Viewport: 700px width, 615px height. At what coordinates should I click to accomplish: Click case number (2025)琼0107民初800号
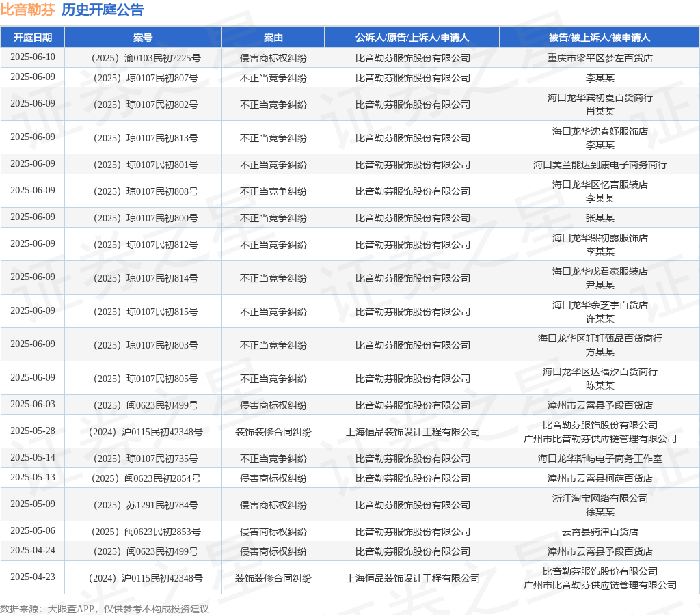(x=146, y=218)
